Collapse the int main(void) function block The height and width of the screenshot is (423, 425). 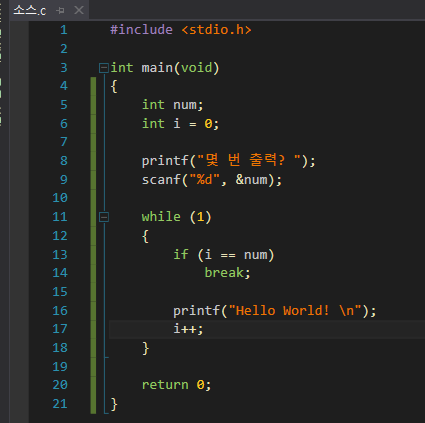click(104, 68)
